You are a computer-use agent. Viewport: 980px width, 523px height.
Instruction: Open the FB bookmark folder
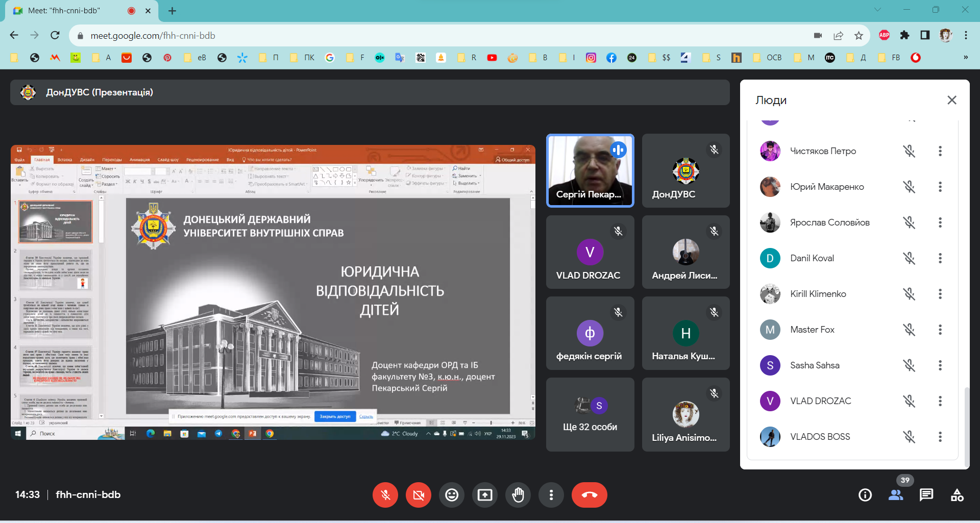(890, 58)
